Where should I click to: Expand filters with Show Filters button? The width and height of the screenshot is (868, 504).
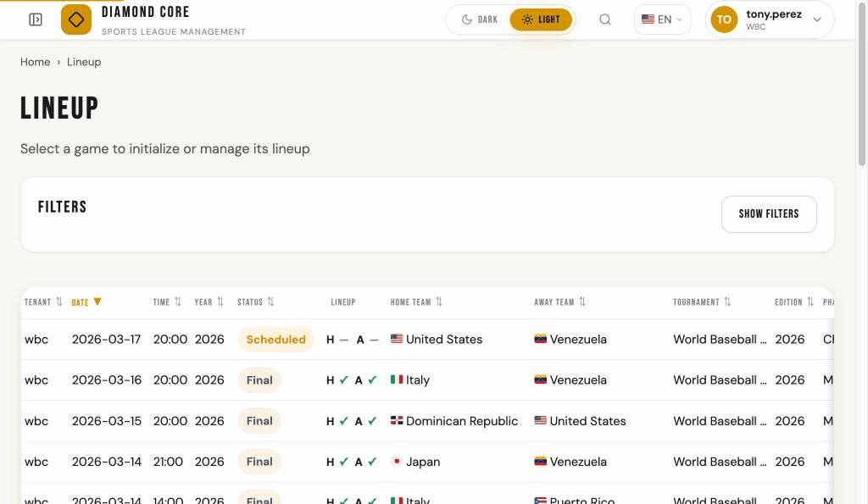point(768,214)
